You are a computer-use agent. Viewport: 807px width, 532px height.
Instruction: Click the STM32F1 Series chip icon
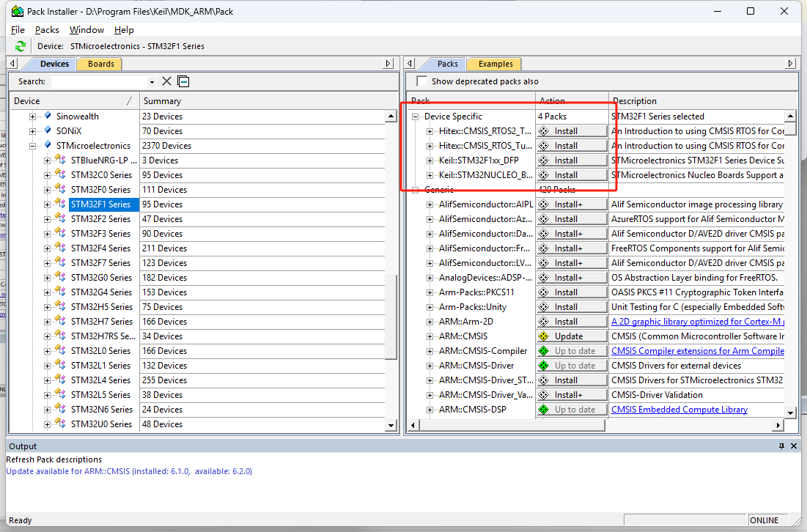pos(60,204)
